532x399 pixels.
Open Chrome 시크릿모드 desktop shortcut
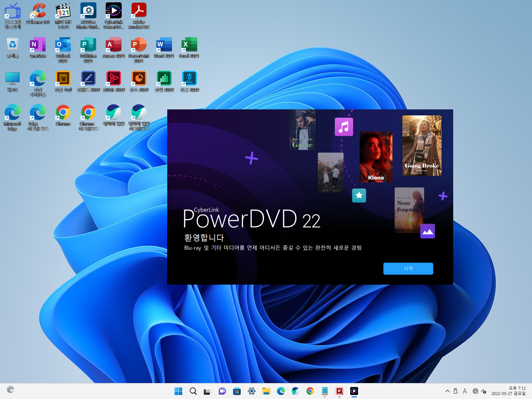tap(88, 118)
